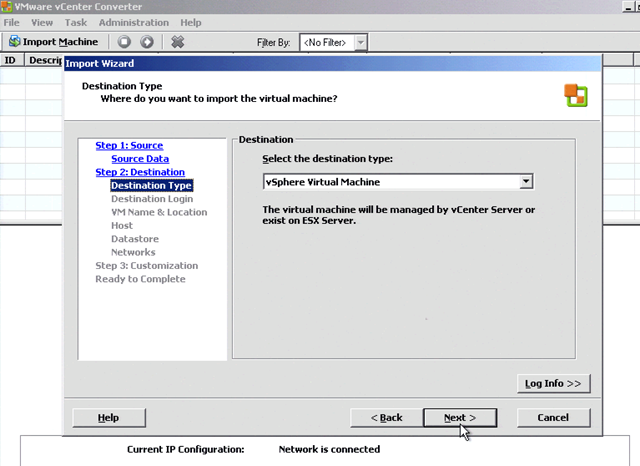Click the delete task X icon

coord(177,42)
